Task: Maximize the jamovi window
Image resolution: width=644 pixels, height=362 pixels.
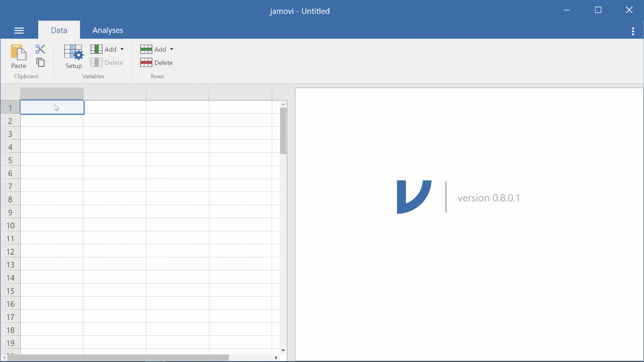Action: click(598, 10)
